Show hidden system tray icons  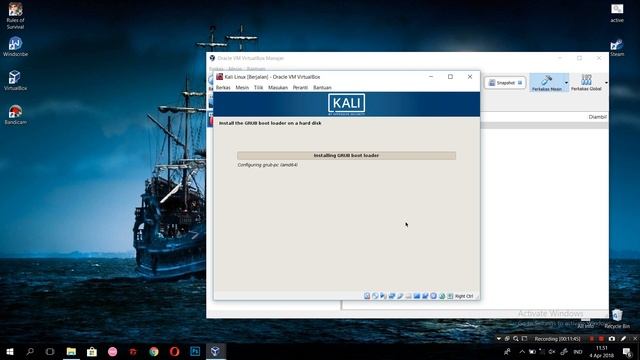pyautogui.click(x=522, y=352)
